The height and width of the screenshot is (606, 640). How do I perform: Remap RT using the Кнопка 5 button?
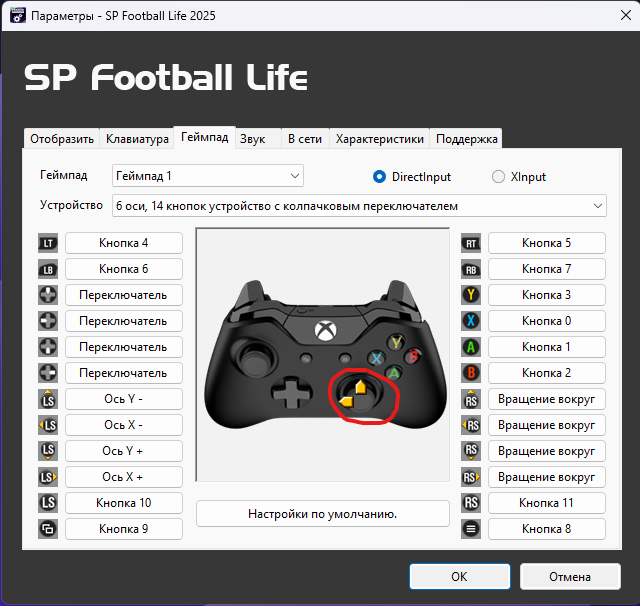[x=547, y=243]
